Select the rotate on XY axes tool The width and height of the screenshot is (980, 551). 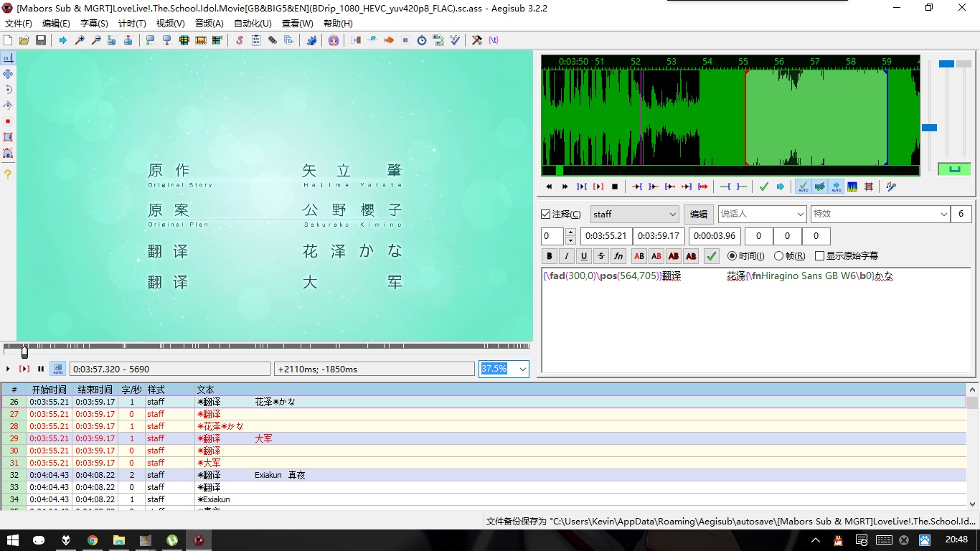(x=8, y=105)
